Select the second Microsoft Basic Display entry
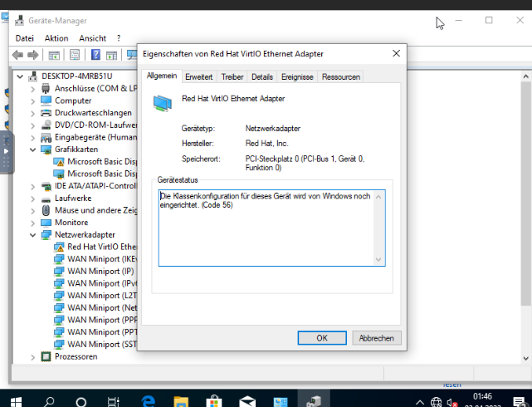The height and width of the screenshot is (407, 532). [x=95, y=174]
